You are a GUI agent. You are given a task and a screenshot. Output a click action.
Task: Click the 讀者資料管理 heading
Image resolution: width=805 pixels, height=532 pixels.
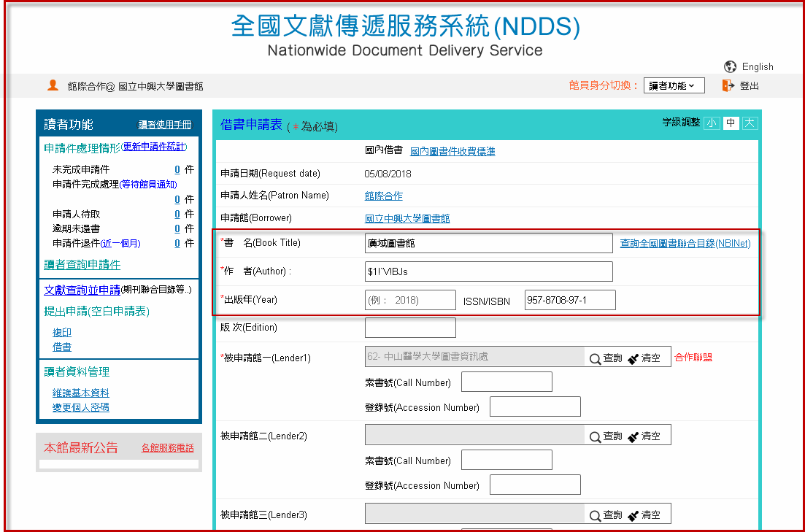77,371
